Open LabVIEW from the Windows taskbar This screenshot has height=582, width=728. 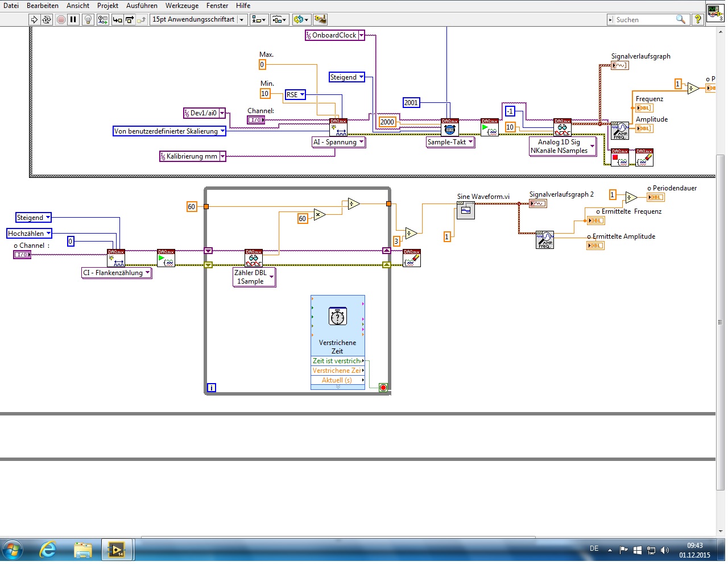pos(117,550)
